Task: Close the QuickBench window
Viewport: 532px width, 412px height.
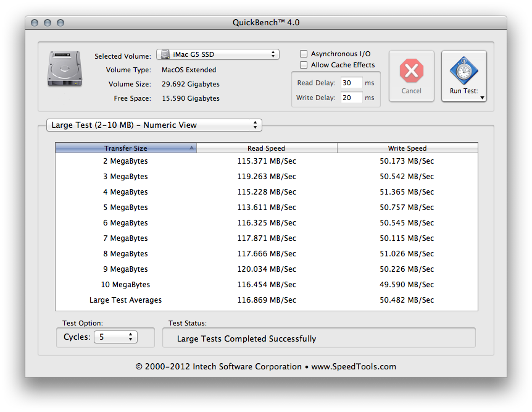Action: [35, 23]
